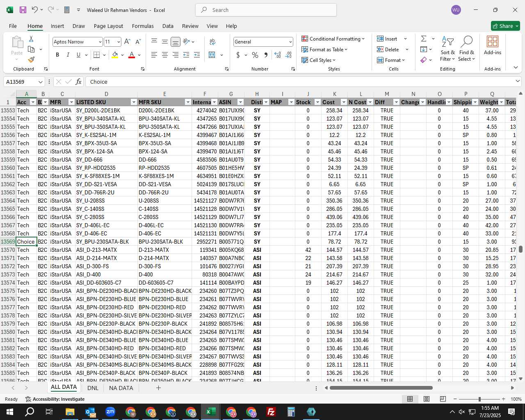Click the Increase Decimal icon

click(278, 55)
